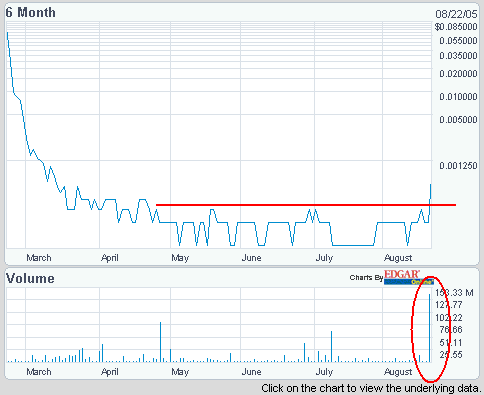The height and width of the screenshot is (395, 484).
Task: Click the $0.085000 price axis label
Action: 456,27
